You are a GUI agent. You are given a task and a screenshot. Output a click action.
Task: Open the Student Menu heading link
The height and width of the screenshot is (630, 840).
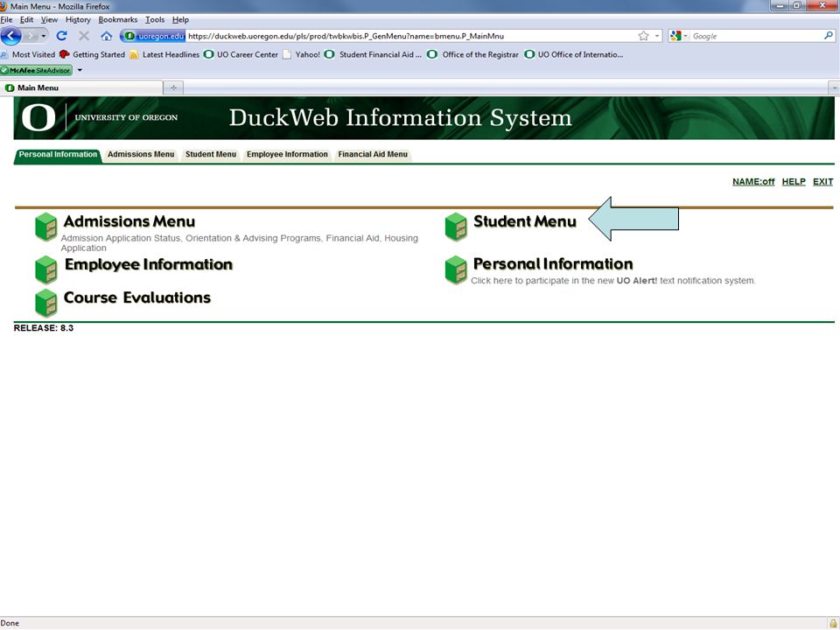pyautogui.click(x=525, y=221)
